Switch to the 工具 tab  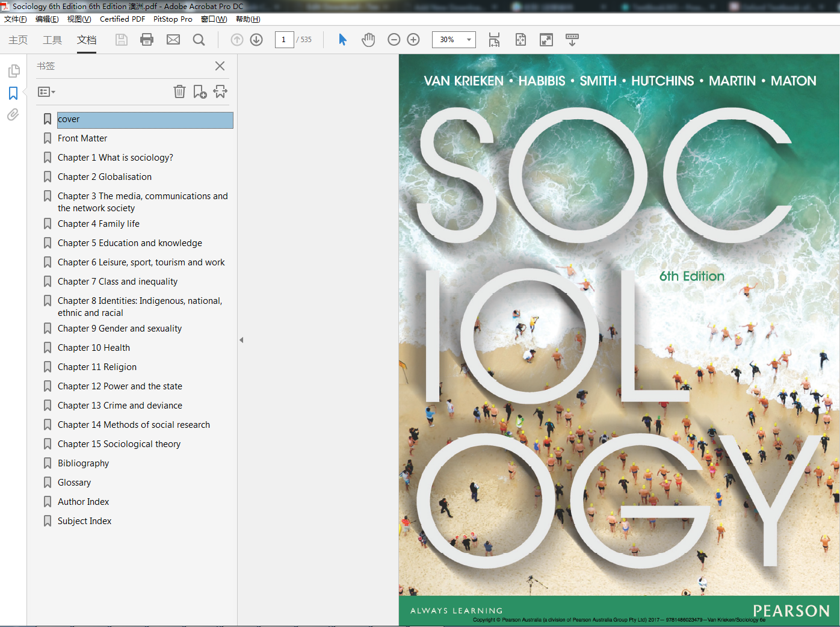pos(52,40)
